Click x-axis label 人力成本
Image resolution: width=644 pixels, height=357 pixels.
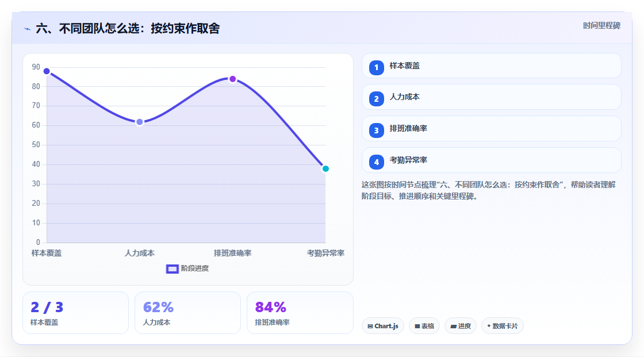tap(140, 253)
